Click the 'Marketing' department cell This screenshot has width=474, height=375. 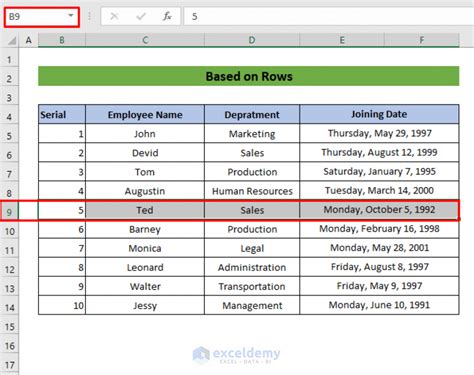click(x=252, y=134)
